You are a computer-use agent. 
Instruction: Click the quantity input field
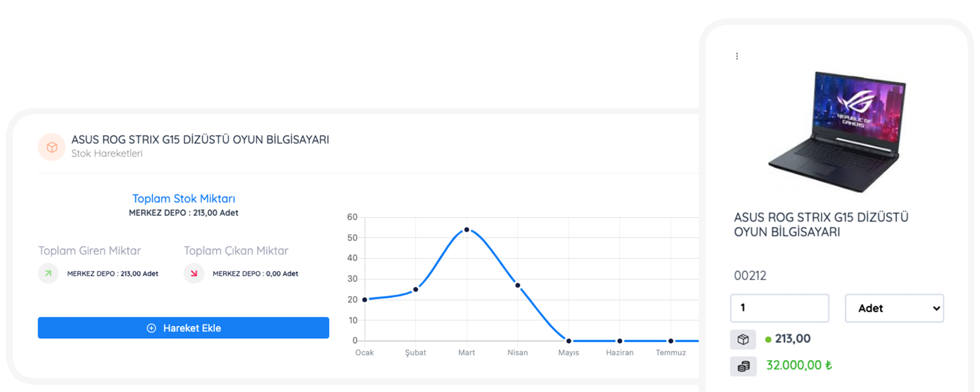pos(779,308)
